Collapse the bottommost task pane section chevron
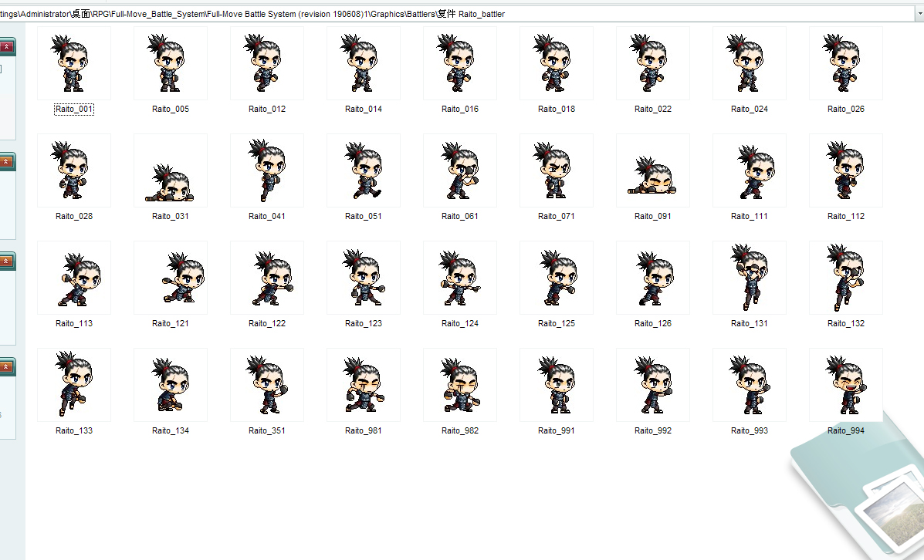The height and width of the screenshot is (560, 924). 6,367
